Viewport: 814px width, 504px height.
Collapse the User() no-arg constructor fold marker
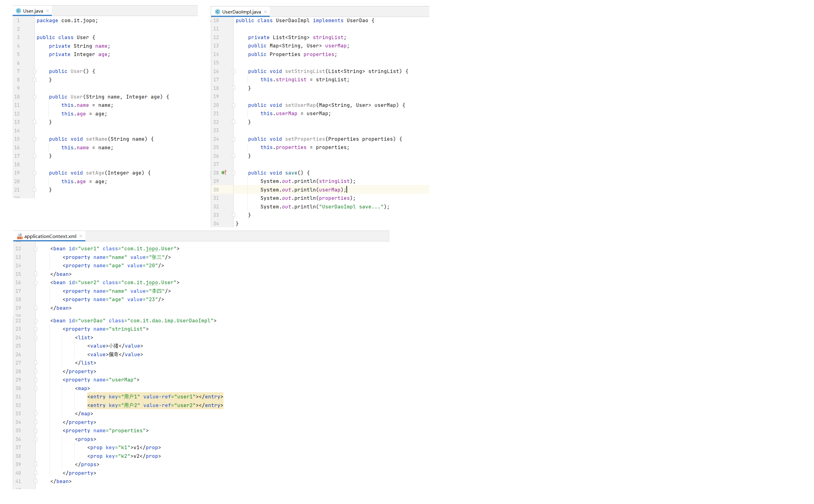[x=34, y=71]
